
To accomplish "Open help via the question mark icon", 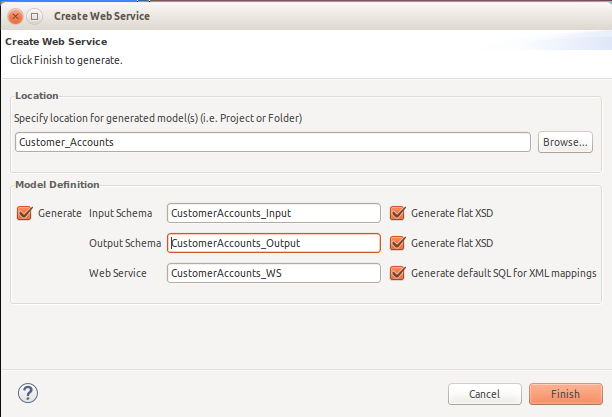I will 28,393.
